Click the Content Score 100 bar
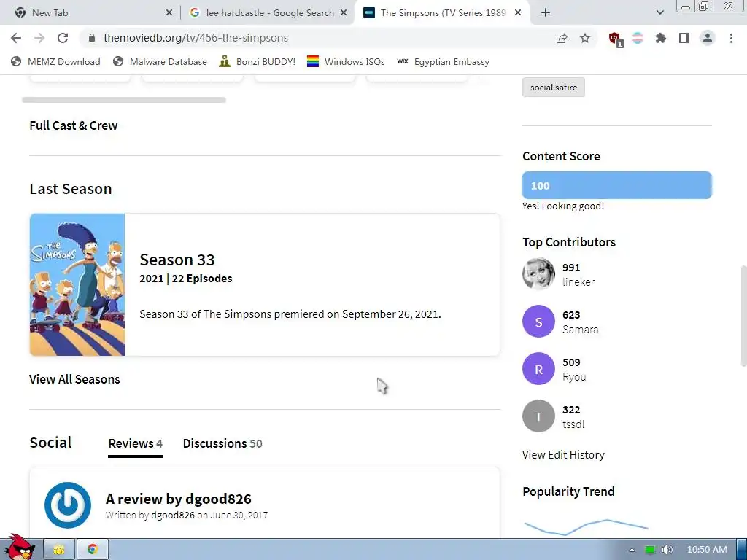 click(x=617, y=185)
